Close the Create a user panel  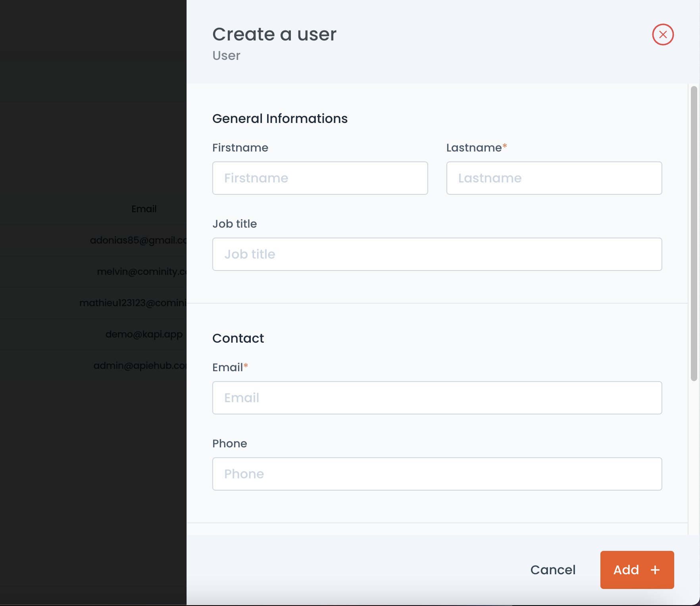663,35
